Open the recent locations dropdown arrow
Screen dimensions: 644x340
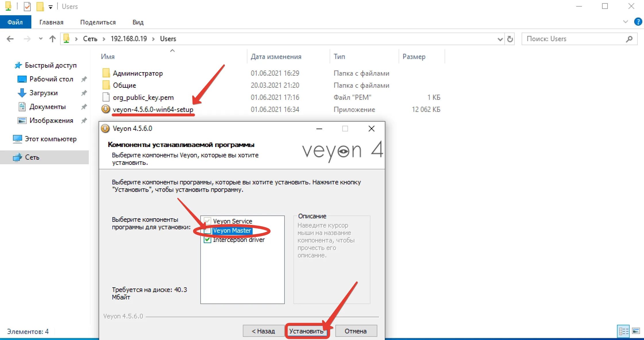click(41, 39)
